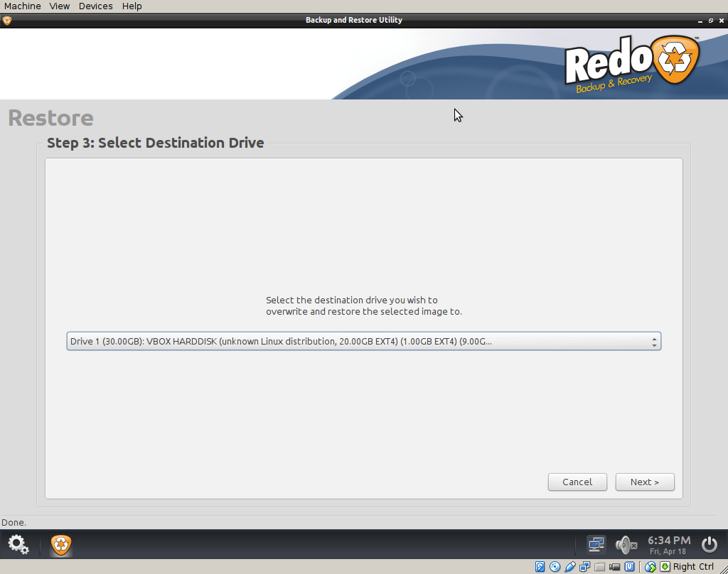
Task: Click the USB devices status icon in the tray
Action: (570, 566)
